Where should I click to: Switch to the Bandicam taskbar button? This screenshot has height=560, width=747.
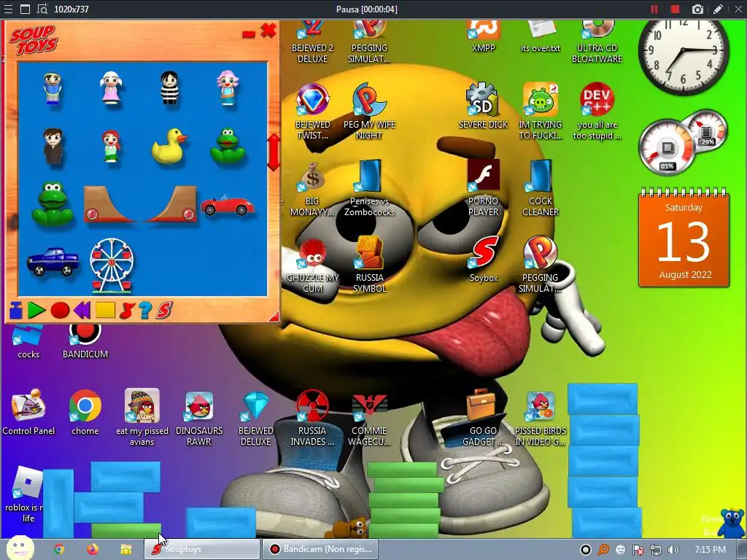coord(320,549)
